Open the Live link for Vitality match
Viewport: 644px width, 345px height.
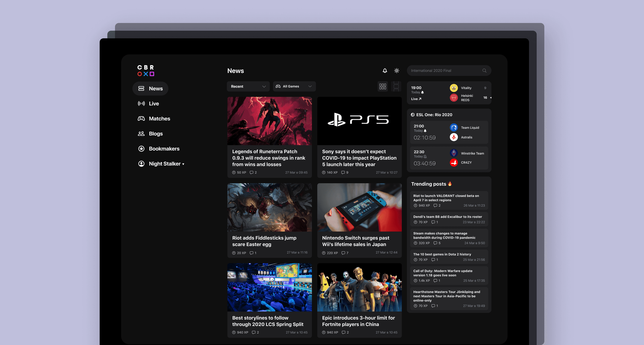[416, 99]
